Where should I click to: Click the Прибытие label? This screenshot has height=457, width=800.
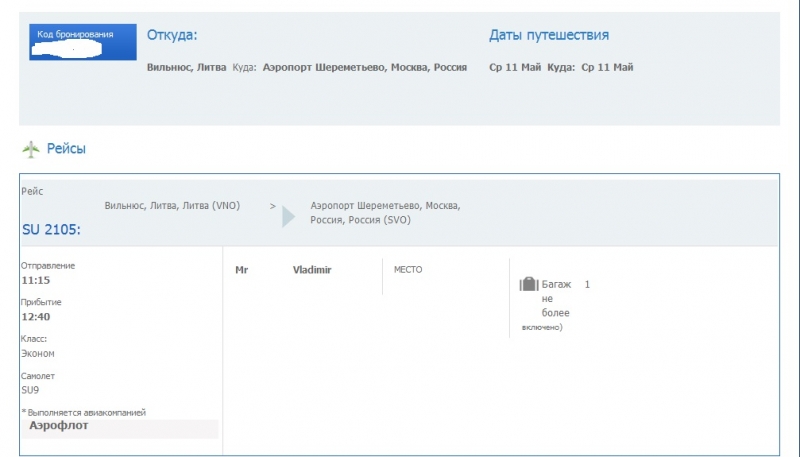tap(41, 302)
